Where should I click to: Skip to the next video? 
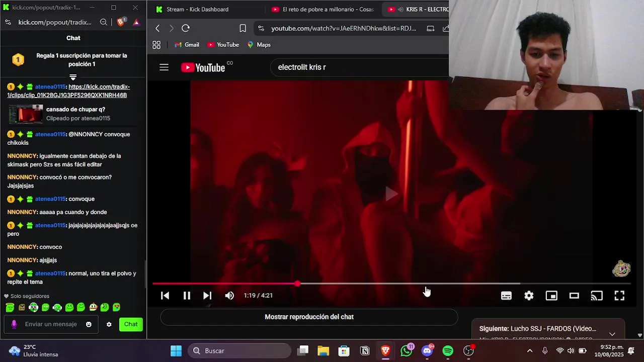tap(207, 296)
